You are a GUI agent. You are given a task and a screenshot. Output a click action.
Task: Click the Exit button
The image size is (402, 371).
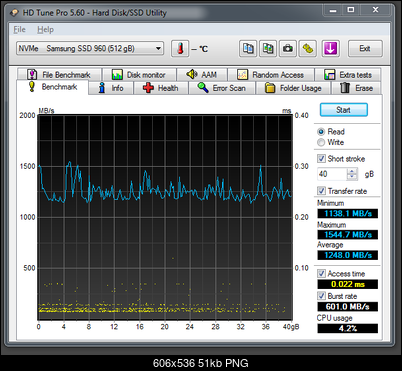coord(365,49)
